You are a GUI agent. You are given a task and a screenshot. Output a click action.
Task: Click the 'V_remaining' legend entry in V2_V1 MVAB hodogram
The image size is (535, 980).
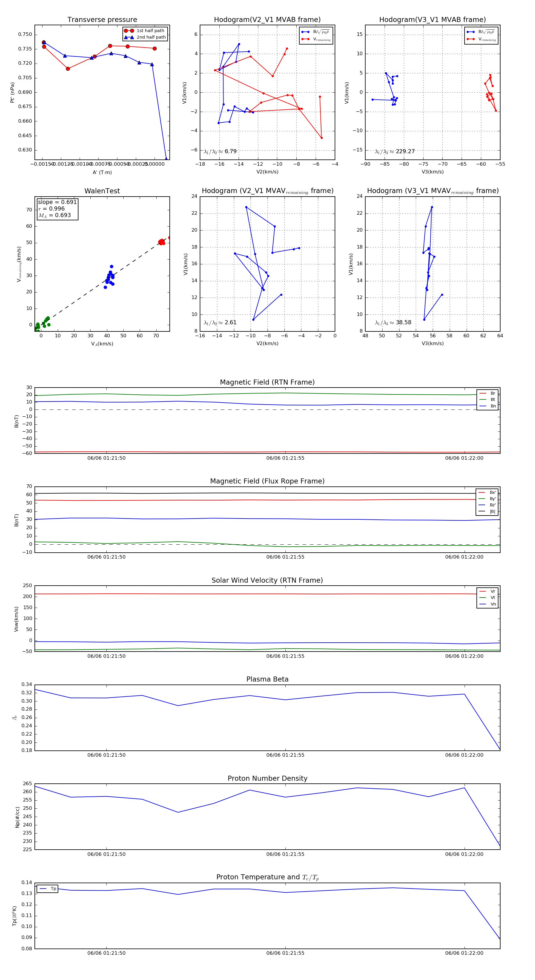316,39
